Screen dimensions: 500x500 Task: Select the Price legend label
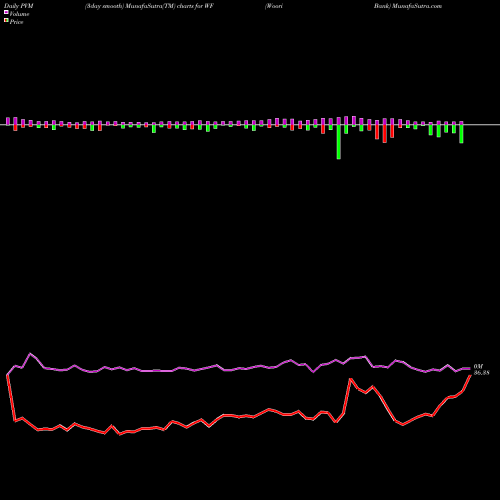pyautogui.click(x=16, y=22)
